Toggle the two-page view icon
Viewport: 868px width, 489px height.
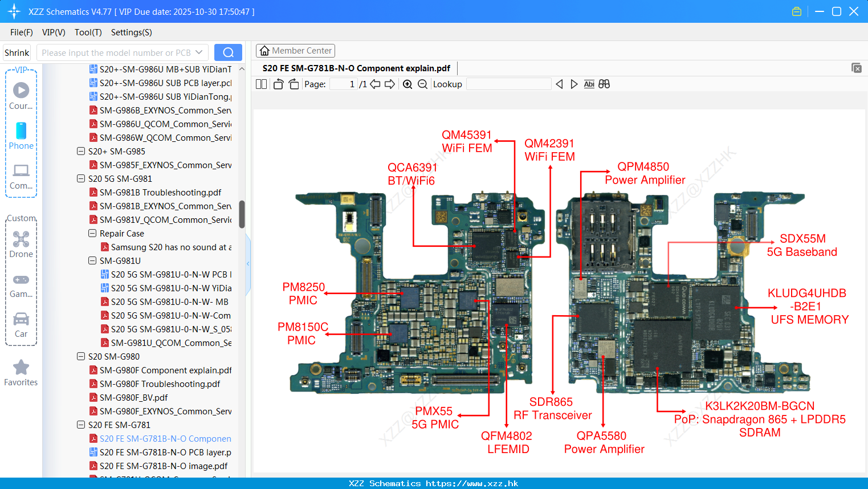[x=262, y=84]
